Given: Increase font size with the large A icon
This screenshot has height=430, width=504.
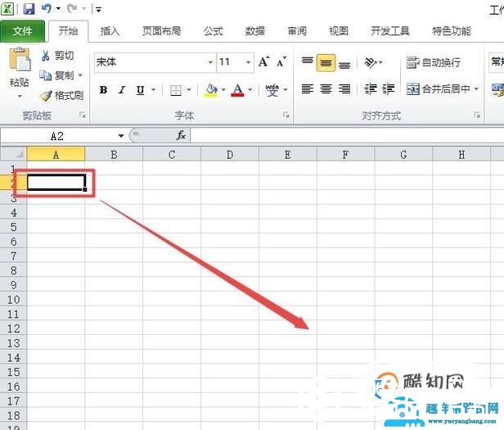Looking at the screenshot, I should point(264,61).
